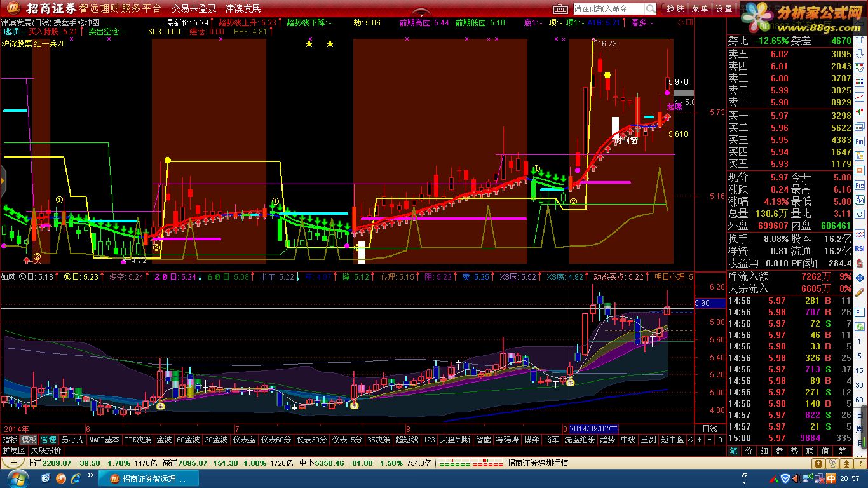Select the BS决策 indicator tab

click(379, 439)
